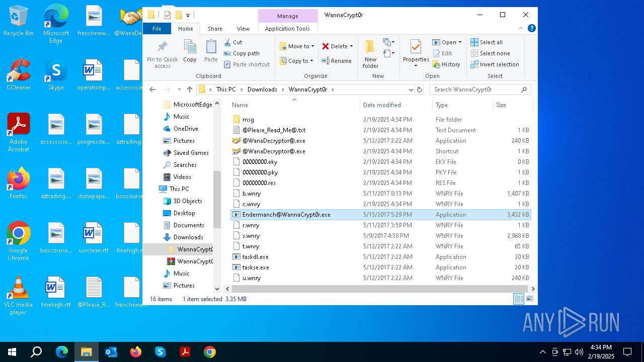Create a New folder
Screen dimensions: 644x362
pos(370,54)
